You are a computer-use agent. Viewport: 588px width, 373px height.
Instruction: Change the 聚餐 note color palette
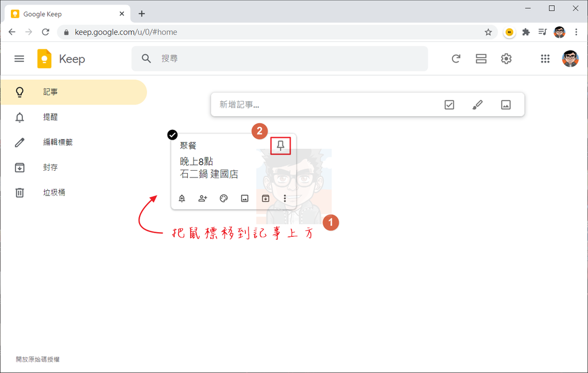(x=223, y=198)
